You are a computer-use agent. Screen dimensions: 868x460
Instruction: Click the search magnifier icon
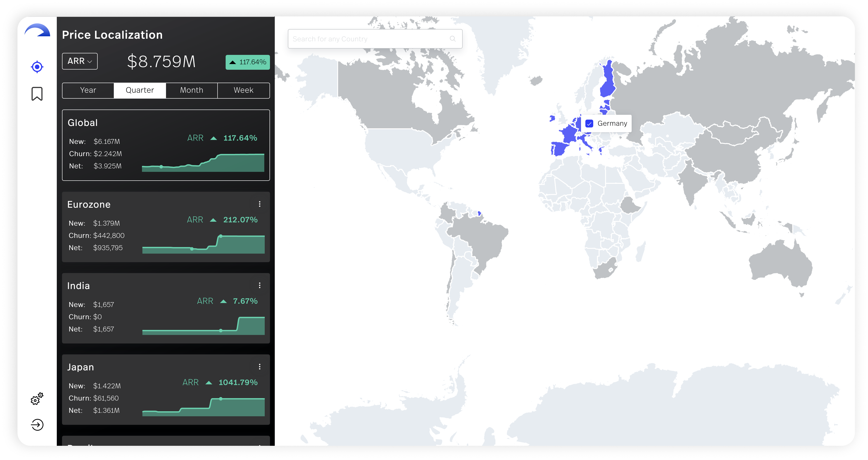[453, 39]
